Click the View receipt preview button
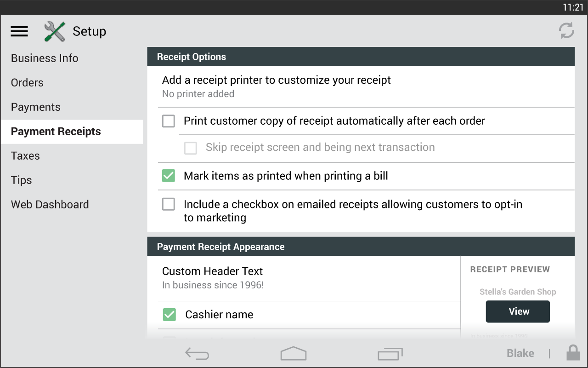 pos(518,311)
